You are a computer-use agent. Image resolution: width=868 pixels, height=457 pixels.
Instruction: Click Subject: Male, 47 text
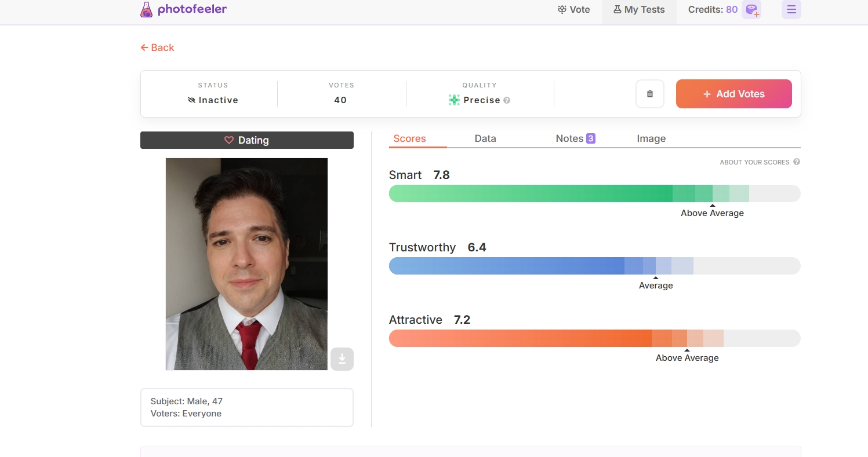[x=186, y=401]
